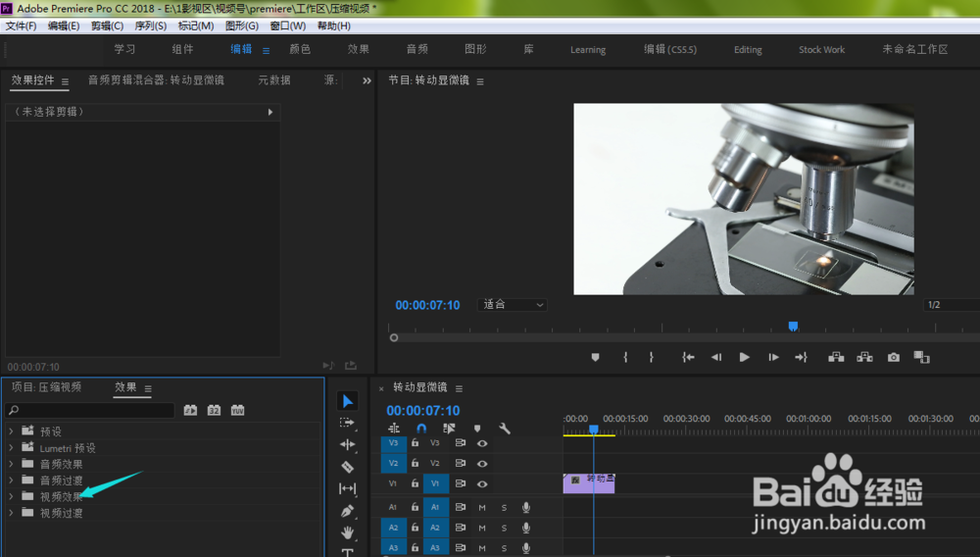The height and width of the screenshot is (557, 980).
Task: Play the sequence in Program monitor
Action: click(745, 358)
